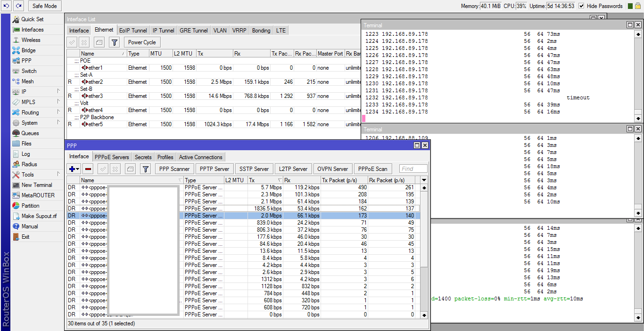Click the padlock icon at top right
The image size is (644, 331).
pos(639,6)
